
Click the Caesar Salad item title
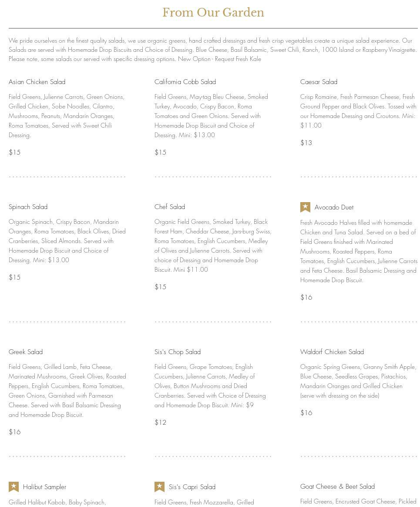[319, 82]
